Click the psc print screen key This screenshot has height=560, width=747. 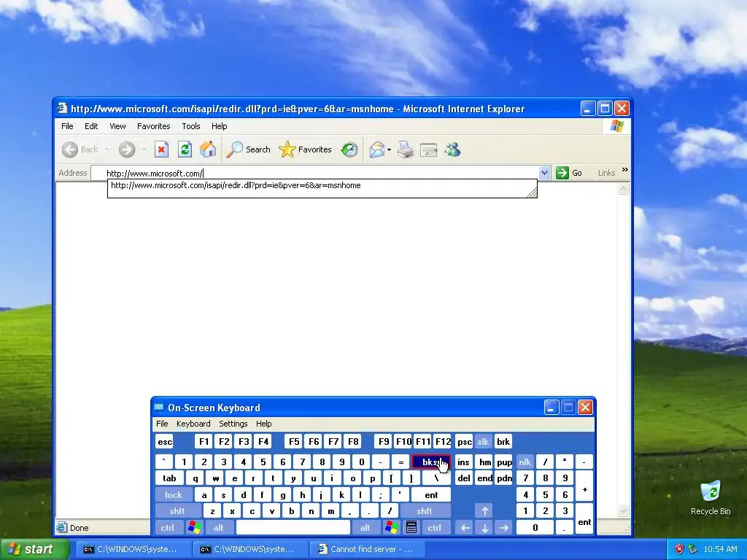pyautogui.click(x=464, y=441)
